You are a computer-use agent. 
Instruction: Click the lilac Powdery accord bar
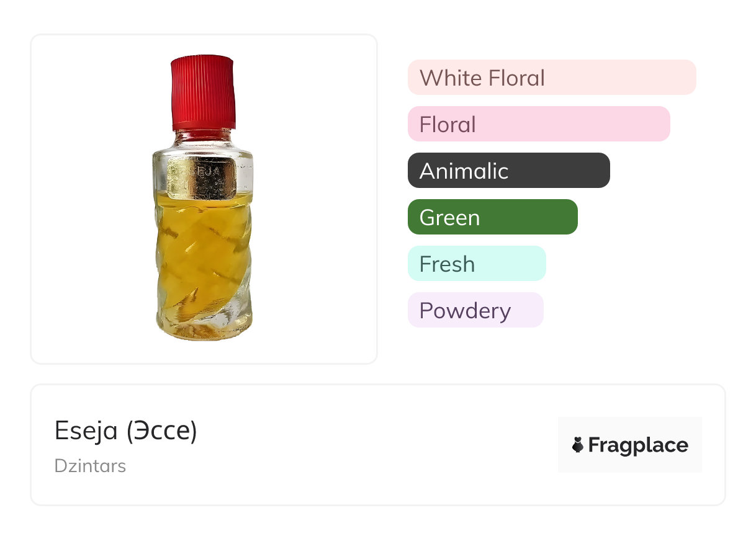coord(475,310)
